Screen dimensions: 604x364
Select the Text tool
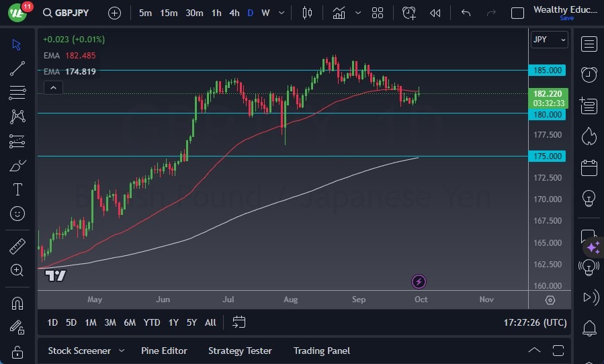[17, 189]
